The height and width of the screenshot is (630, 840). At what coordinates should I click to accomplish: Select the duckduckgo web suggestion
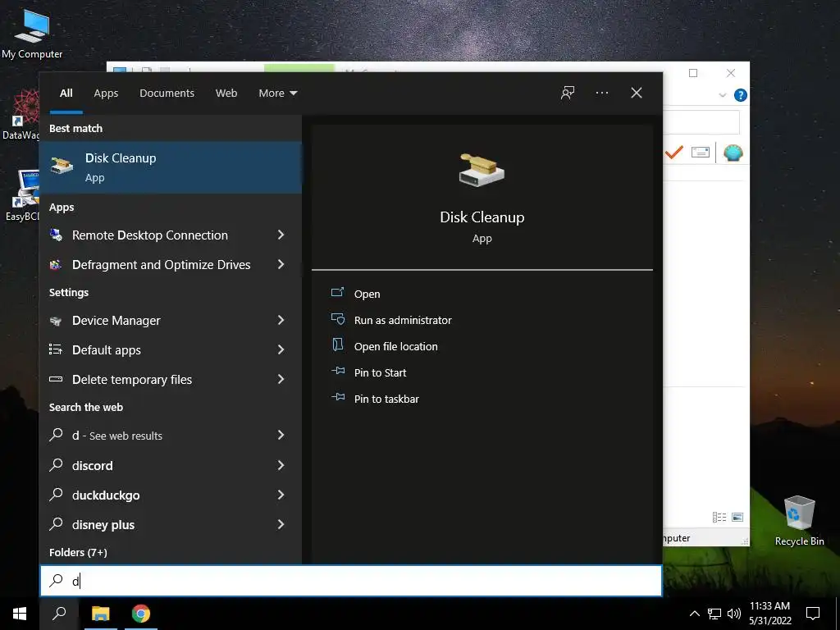click(171, 495)
